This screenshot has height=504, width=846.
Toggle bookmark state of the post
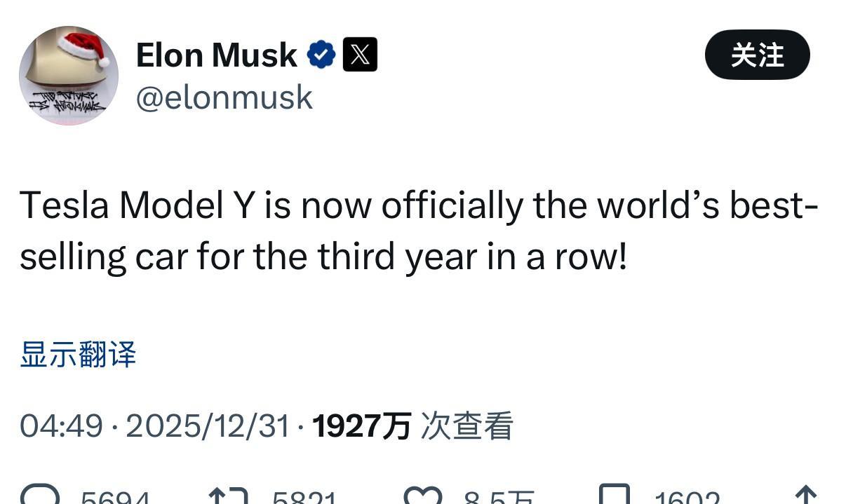coord(614,496)
